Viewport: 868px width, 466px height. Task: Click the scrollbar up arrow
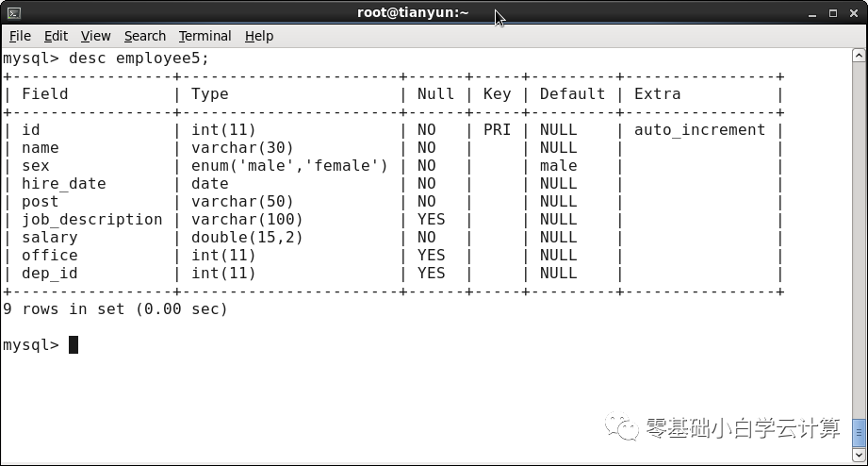pyautogui.click(x=859, y=56)
